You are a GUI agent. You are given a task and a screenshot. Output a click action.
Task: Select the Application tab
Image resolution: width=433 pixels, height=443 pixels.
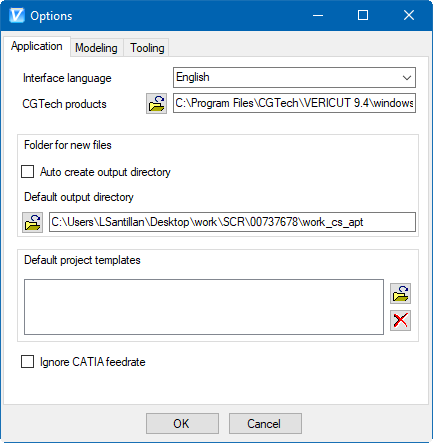point(37,46)
